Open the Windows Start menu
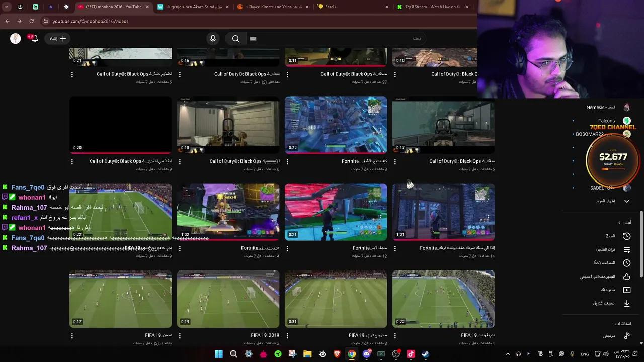The image size is (644, 362). tap(219, 354)
